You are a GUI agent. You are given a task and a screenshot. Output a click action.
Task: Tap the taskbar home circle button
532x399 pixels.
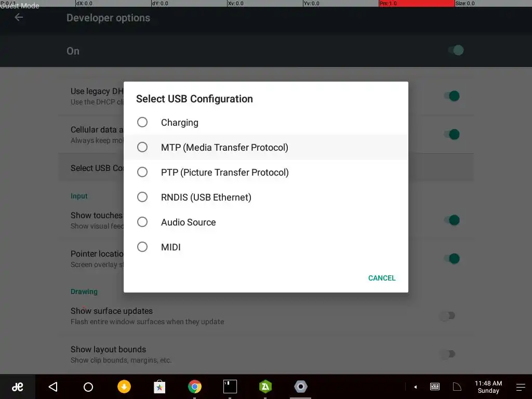(88, 387)
